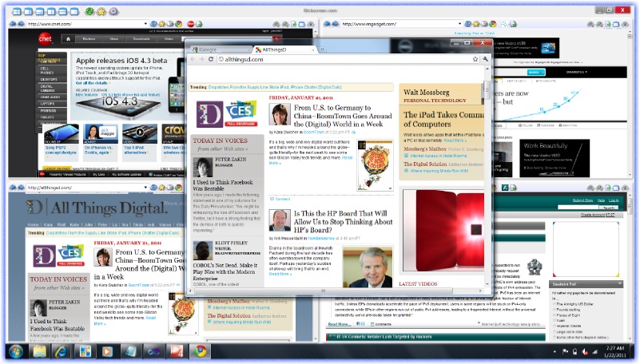Viewport: 640px width, 364px height.
Task: Maximize the cnet pane using blue window icon
Action: (x=302, y=25)
